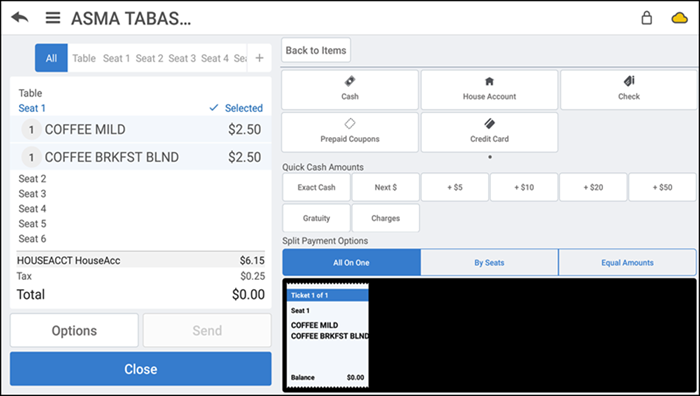Screen dimensions: 700x396
Task: Select Cash payment tender
Action: point(350,90)
